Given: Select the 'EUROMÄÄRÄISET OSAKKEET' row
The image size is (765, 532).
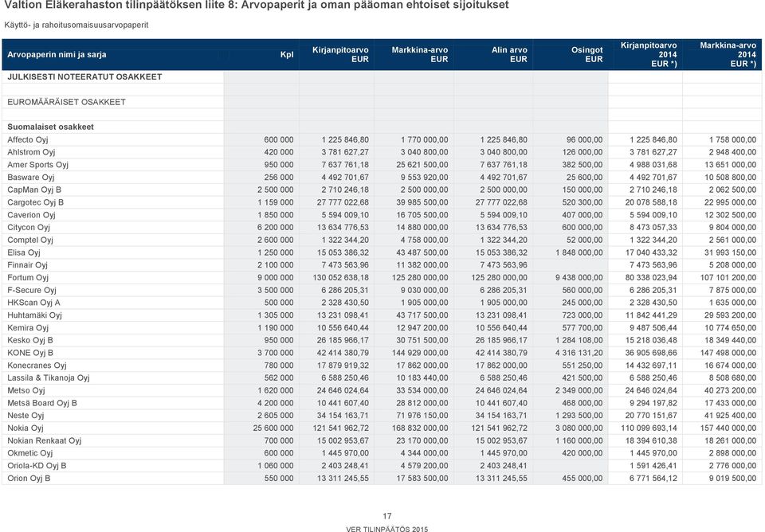Looking at the screenshot, I should (x=66, y=103).
